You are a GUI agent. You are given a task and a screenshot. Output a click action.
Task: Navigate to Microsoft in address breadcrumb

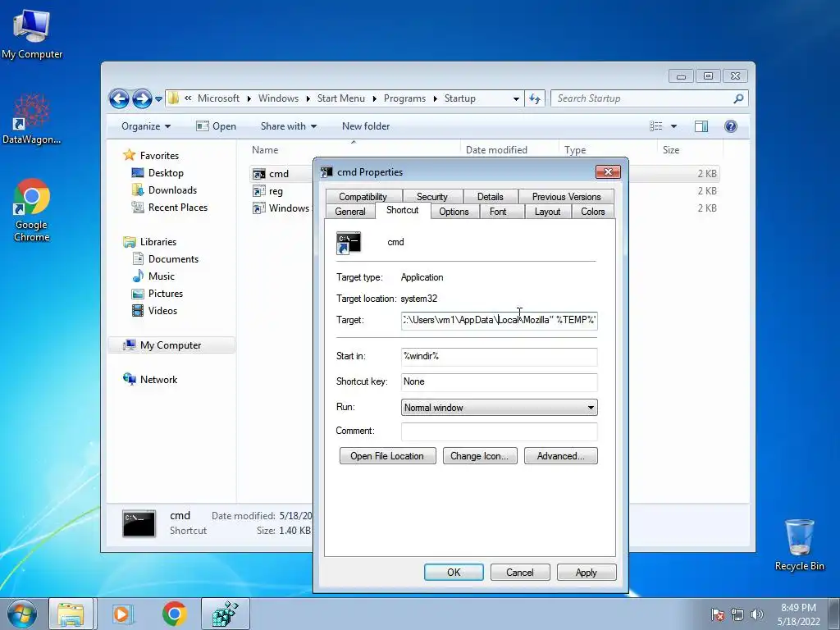tap(218, 98)
